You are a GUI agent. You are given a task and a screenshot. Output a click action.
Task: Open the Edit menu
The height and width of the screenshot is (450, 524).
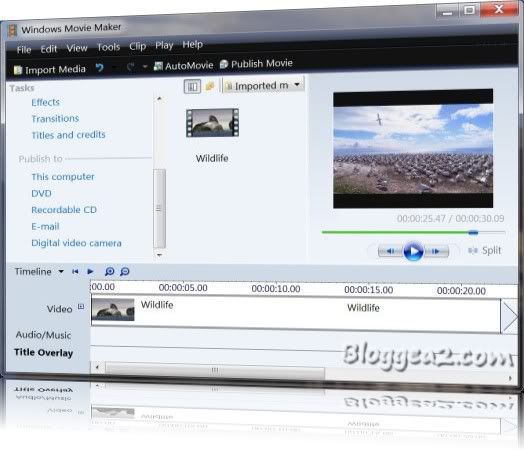[49, 49]
